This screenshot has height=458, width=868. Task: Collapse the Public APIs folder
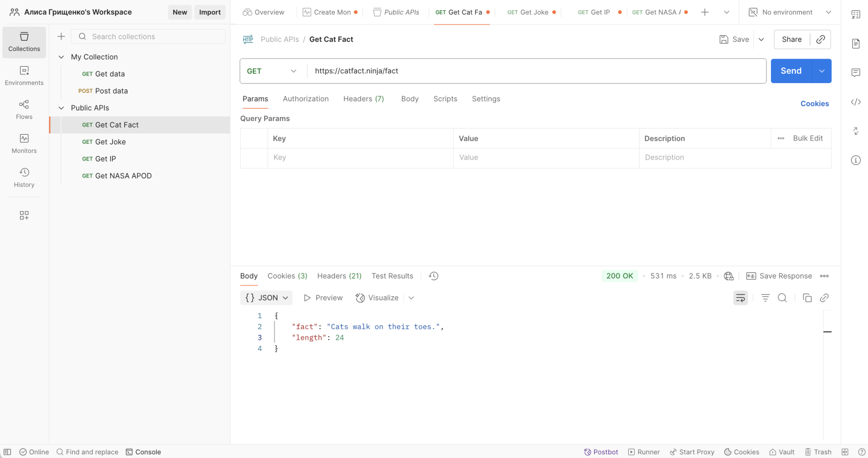click(61, 108)
